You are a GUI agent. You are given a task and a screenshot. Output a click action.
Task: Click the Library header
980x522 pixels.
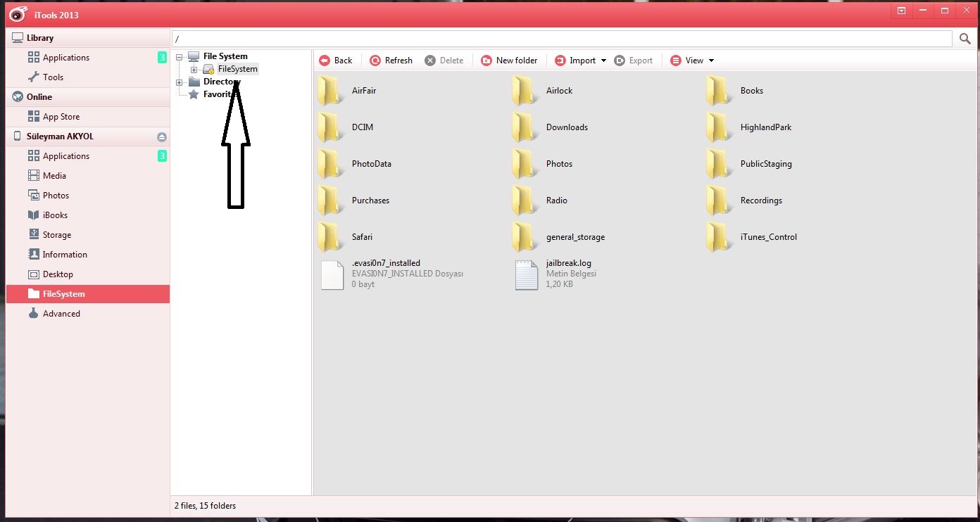pyautogui.click(x=87, y=38)
